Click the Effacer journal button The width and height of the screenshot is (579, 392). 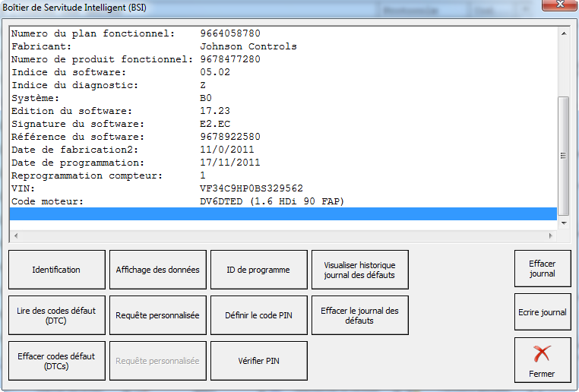click(x=543, y=268)
